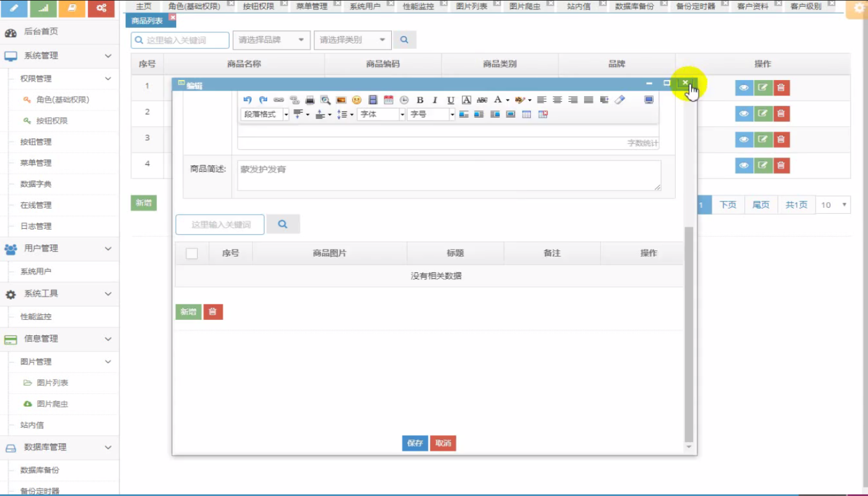This screenshot has height=496, width=868.
Task: View row 2 product with the eye button
Action: click(744, 113)
